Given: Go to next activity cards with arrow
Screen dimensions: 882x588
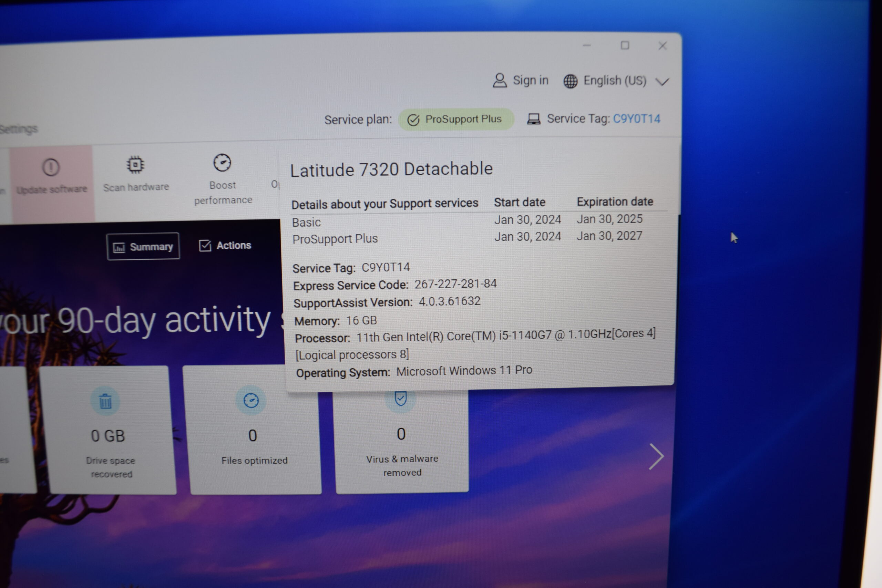Looking at the screenshot, I should 656,456.
